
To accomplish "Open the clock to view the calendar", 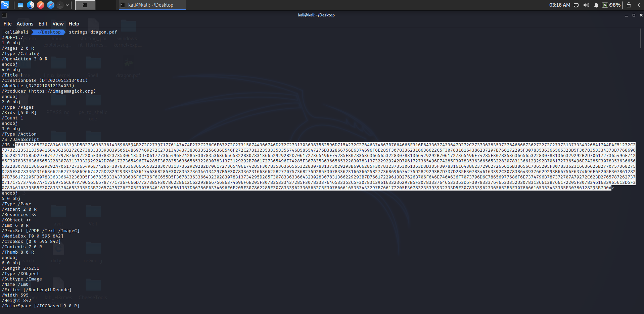I will click(x=560, y=5).
